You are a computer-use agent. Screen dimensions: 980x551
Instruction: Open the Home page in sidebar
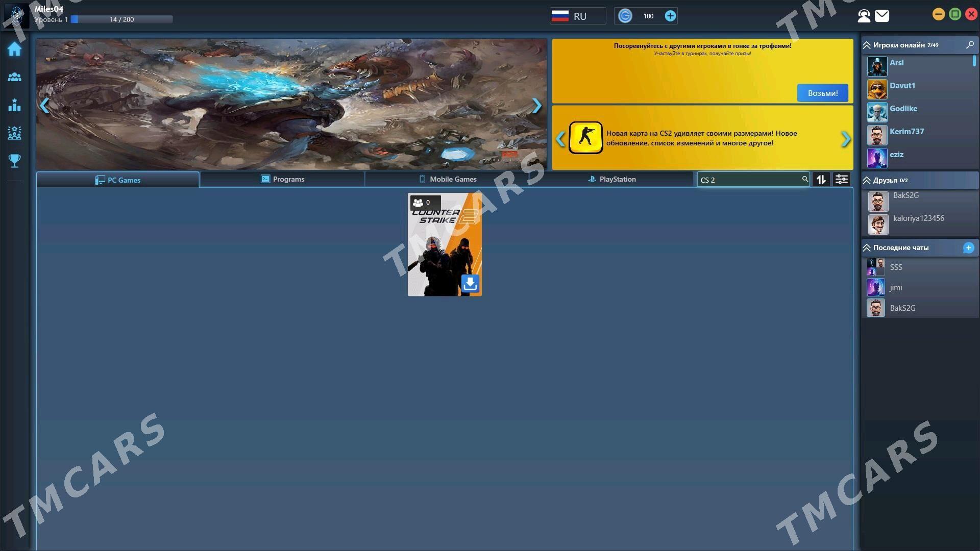(x=14, y=49)
